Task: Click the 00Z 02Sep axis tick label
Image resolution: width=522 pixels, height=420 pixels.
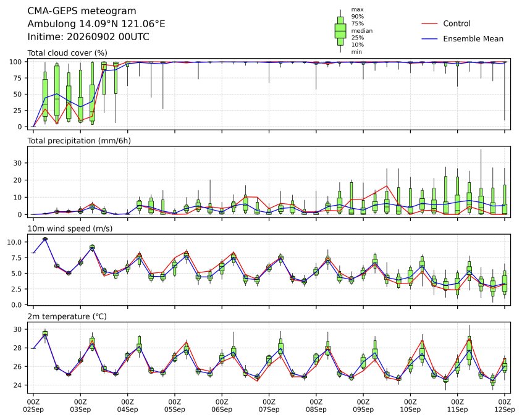Action: (33, 406)
